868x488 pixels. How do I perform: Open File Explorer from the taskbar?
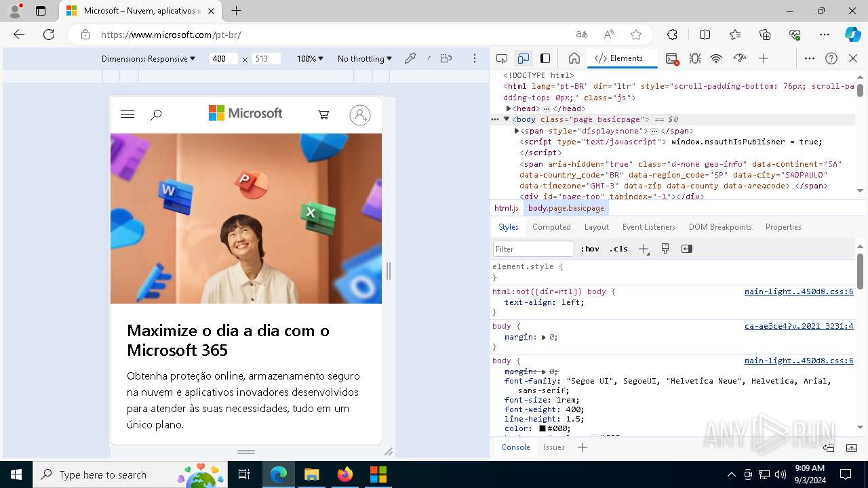point(312,474)
